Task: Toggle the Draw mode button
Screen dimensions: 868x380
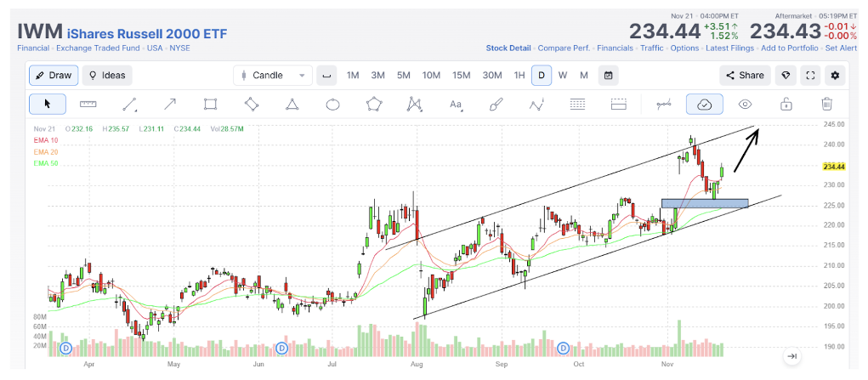Action: [x=54, y=76]
